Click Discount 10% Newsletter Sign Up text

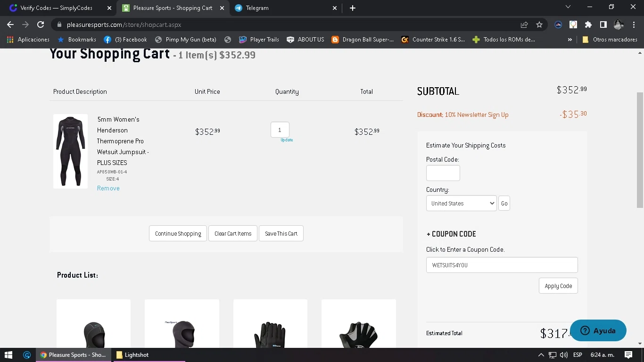click(463, 115)
